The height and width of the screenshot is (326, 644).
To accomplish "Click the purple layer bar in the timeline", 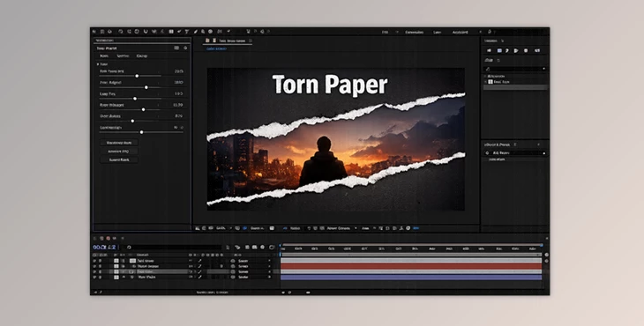I will (x=411, y=278).
